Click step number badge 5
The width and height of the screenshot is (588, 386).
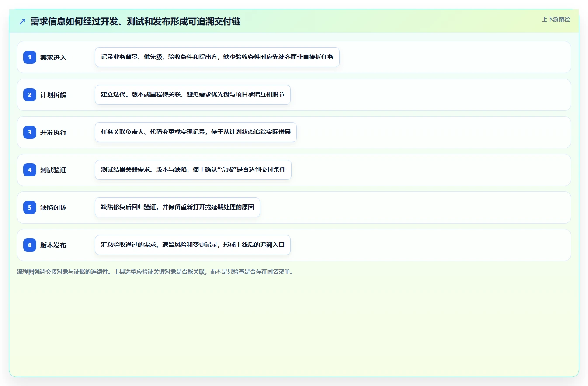tap(30, 207)
